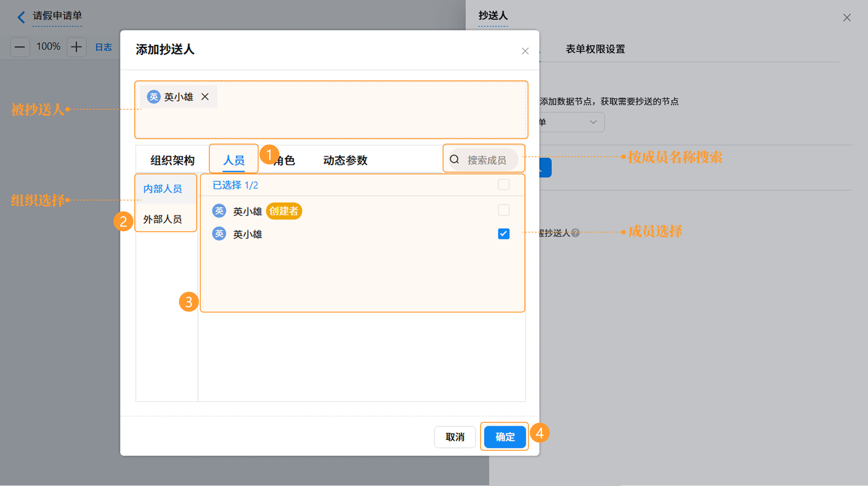Open the 表单权限设置 tab in the side panel
This screenshot has height=486, width=868.
(595, 49)
